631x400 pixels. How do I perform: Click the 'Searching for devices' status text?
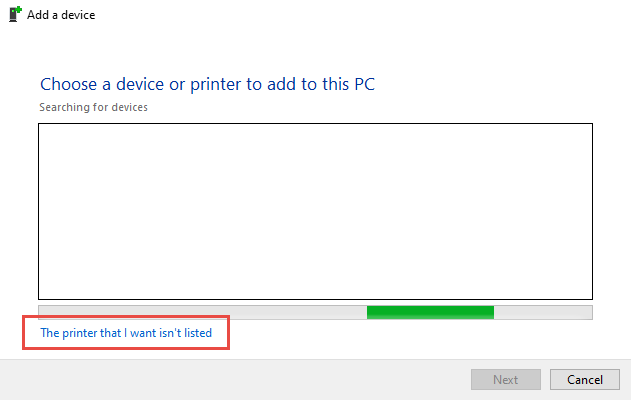[93, 107]
